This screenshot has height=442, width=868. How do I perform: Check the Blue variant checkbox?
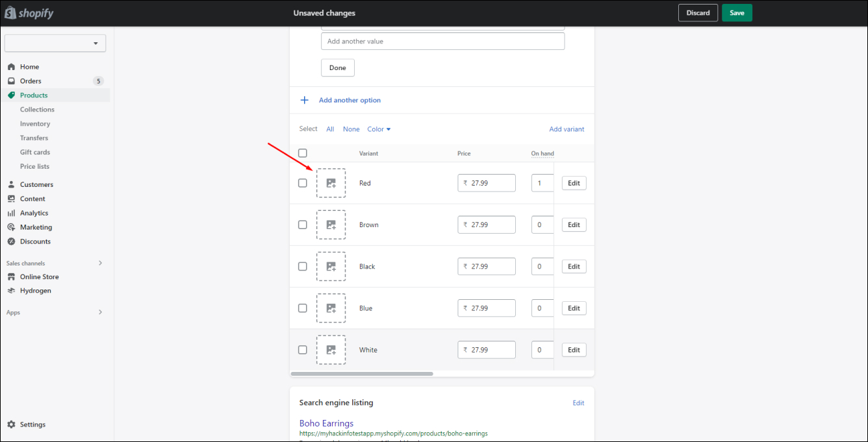302,308
